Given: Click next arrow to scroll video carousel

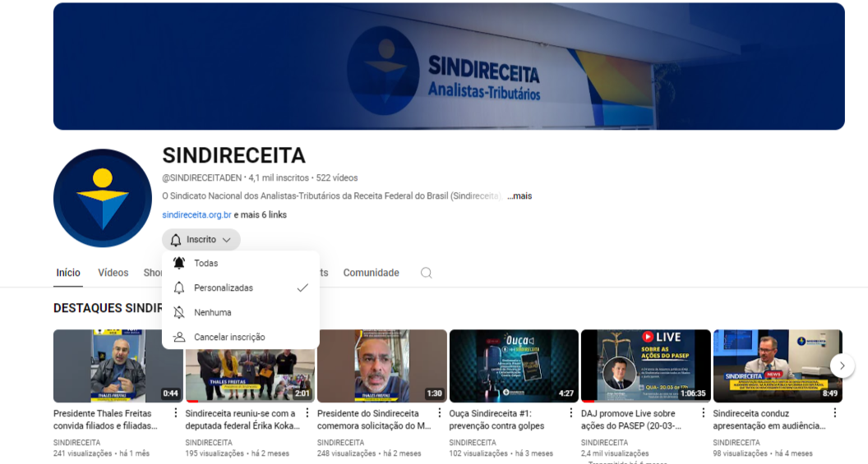Looking at the screenshot, I should coord(842,365).
